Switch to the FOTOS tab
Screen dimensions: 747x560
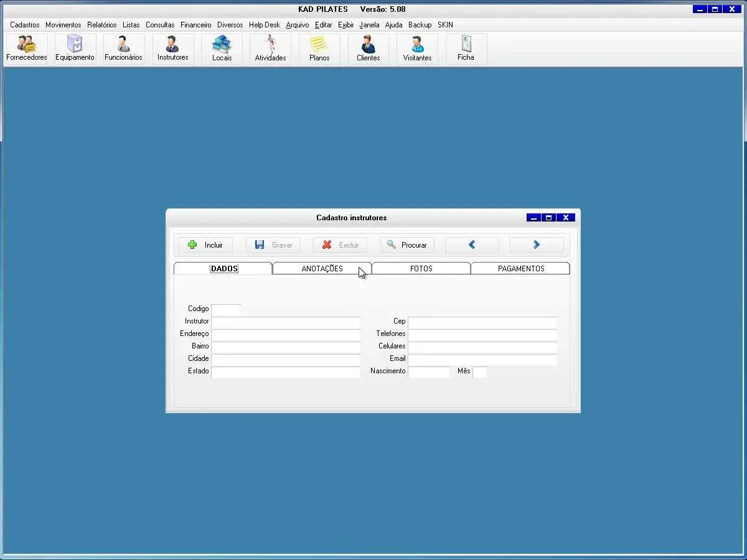(x=421, y=268)
